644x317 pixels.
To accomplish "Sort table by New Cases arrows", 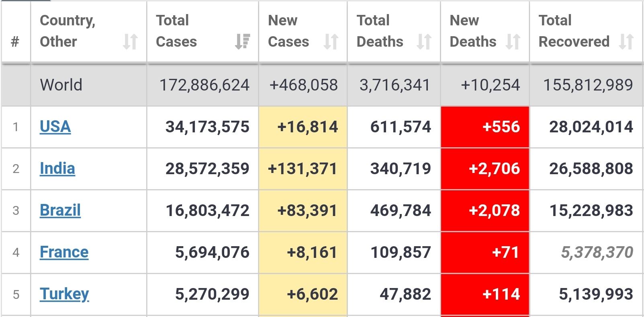I will [x=331, y=41].
